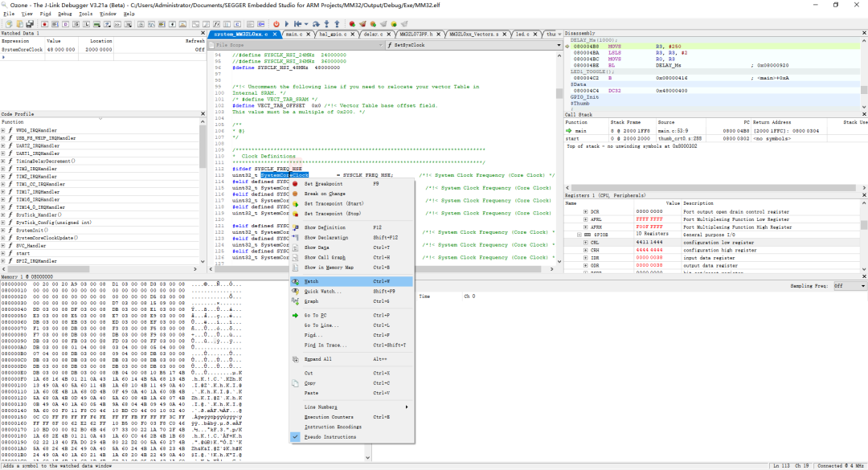Viewport: 868px width, 470px height.
Task: Open the Sampling Freq dropdown
Action: pyautogui.click(x=849, y=286)
